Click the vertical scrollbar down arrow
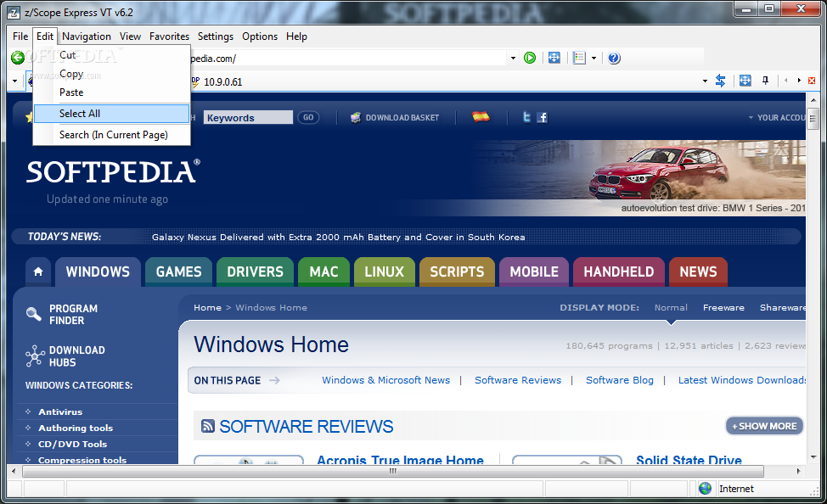 pos(813,457)
